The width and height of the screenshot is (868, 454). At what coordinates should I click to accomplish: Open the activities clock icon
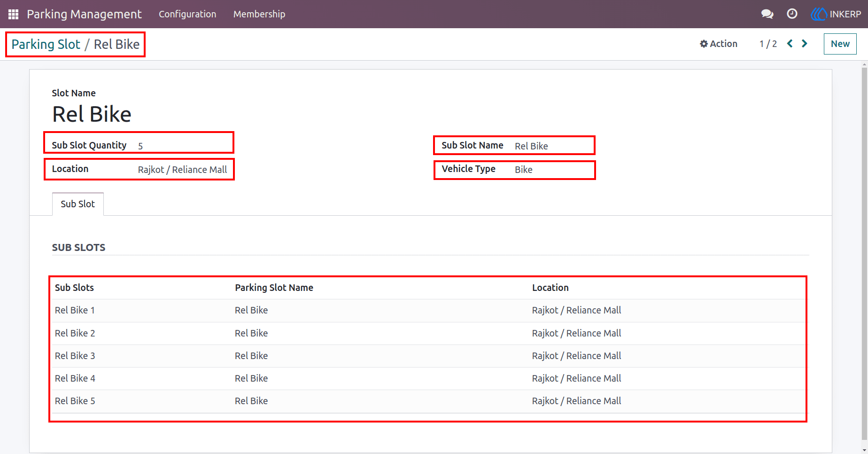(792, 14)
